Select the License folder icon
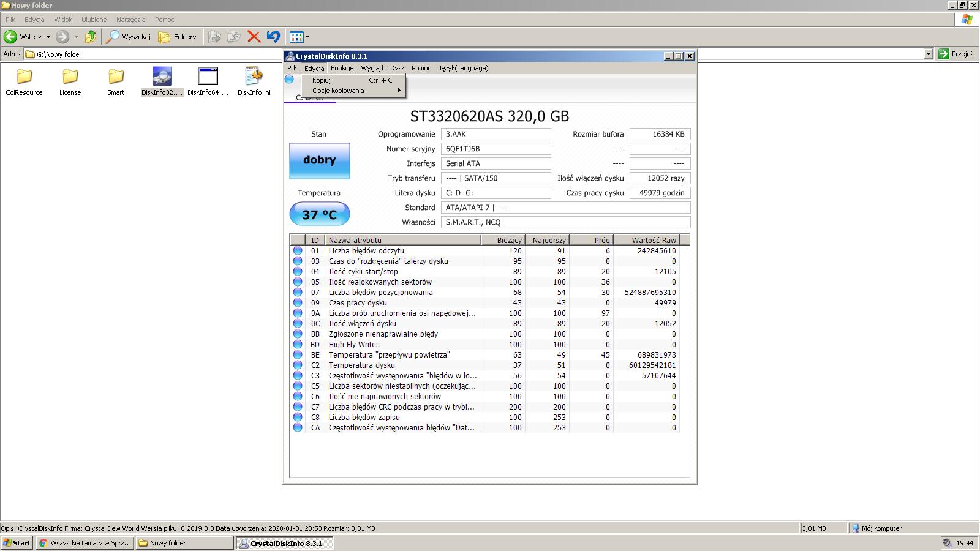The width and height of the screenshot is (980, 551). click(x=70, y=77)
